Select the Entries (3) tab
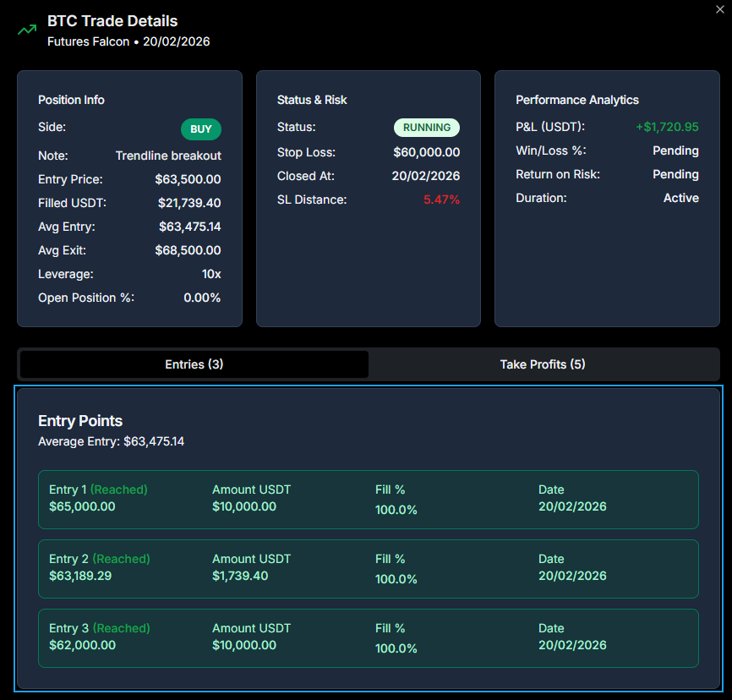The image size is (732, 700). (194, 364)
